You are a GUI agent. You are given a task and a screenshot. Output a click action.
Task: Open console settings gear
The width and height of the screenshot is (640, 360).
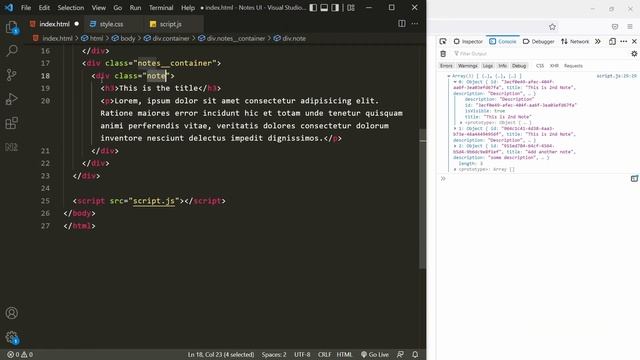tap(634, 53)
